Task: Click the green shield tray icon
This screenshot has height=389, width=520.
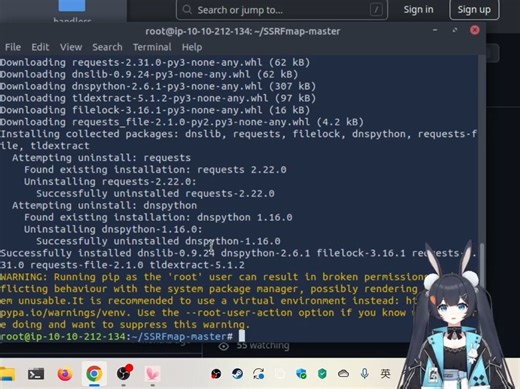Action: 322,374
